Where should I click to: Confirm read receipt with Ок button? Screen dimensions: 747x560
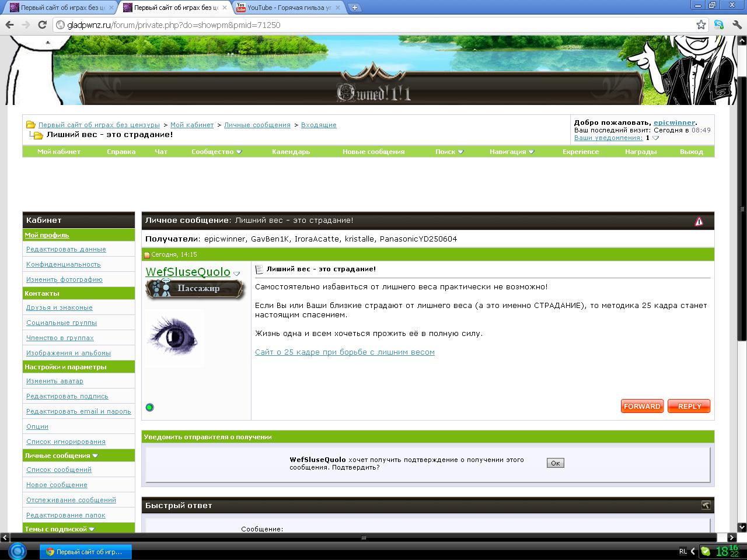pos(555,463)
